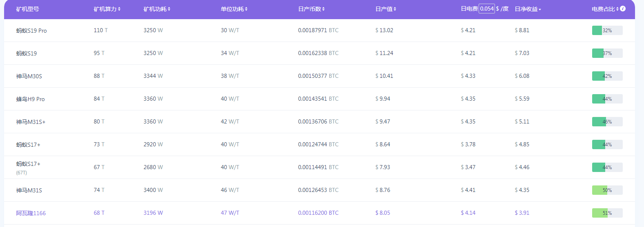Click the 32% electricity ratio bar
This screenshot has width=644, height=227.
point(607,30)
